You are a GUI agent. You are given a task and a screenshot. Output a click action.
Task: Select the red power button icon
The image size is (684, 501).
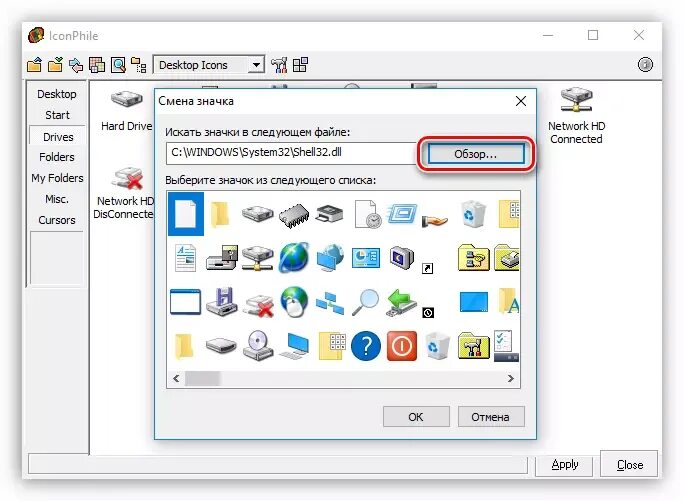point(402,346)
